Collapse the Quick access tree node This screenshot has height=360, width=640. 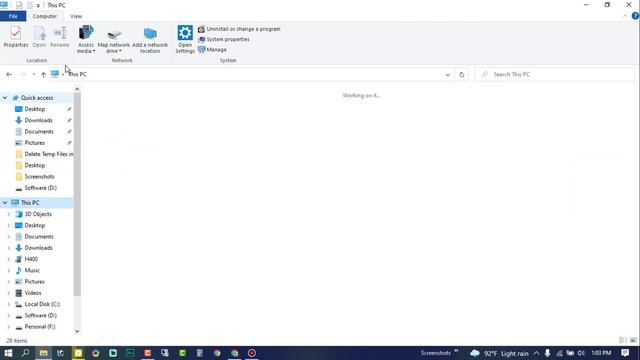click(x=5, y=98)
